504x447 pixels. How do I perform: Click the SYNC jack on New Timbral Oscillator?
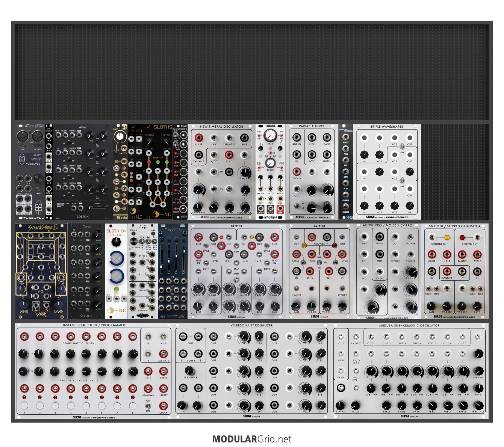pos(229,155)
